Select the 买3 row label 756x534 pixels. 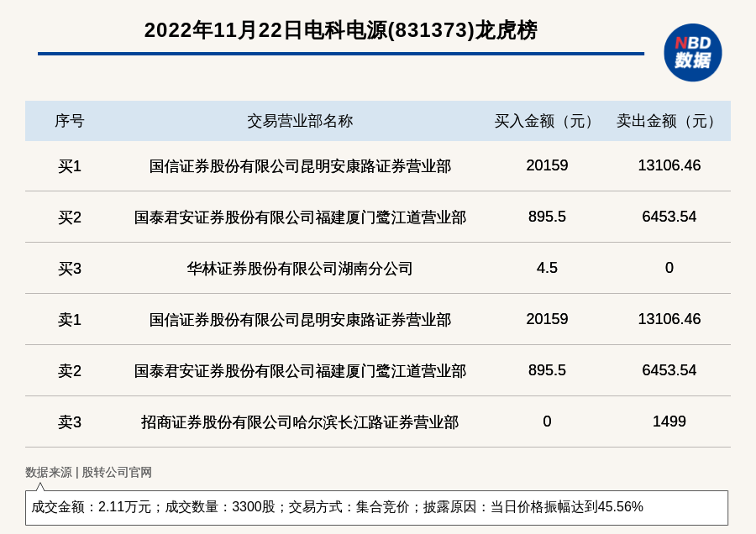pyautogui.click(x=70, y=269)
